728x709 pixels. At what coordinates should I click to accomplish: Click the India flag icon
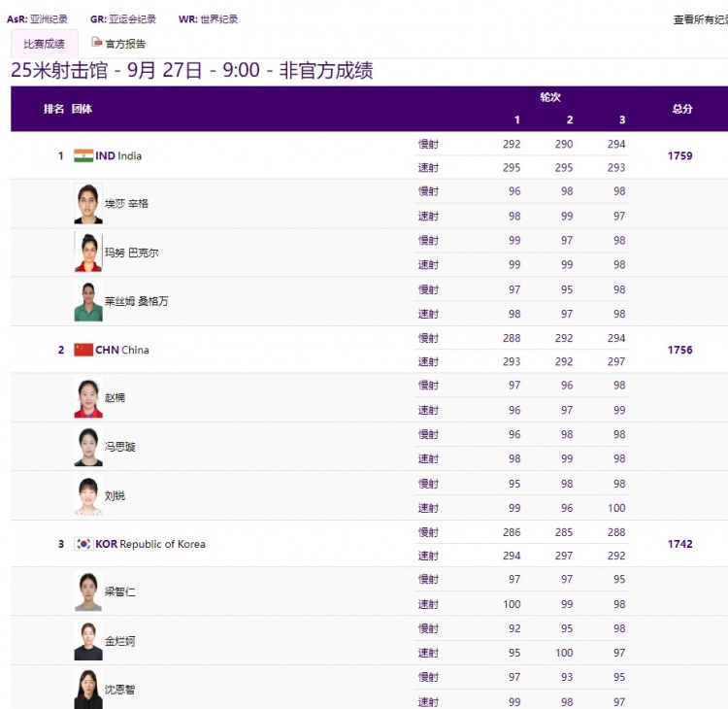tap(83, 156)
